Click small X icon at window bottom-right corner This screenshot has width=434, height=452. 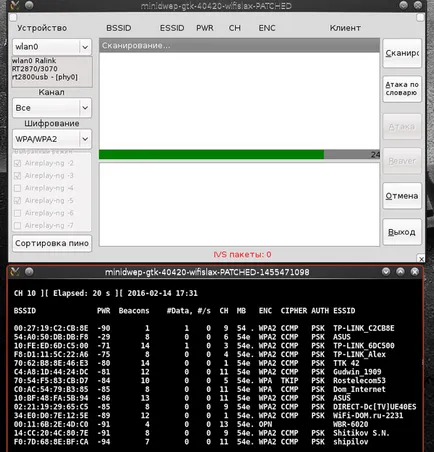tap(421, 259)
